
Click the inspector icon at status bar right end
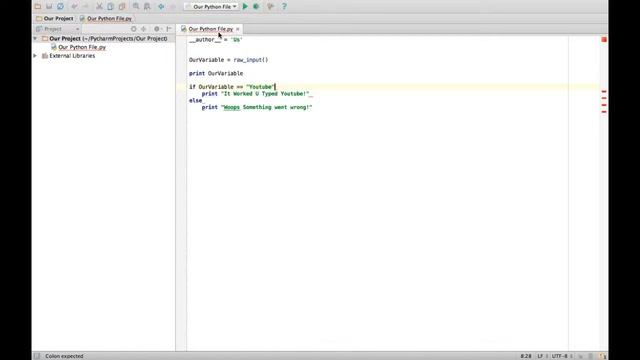click(603, 356)
